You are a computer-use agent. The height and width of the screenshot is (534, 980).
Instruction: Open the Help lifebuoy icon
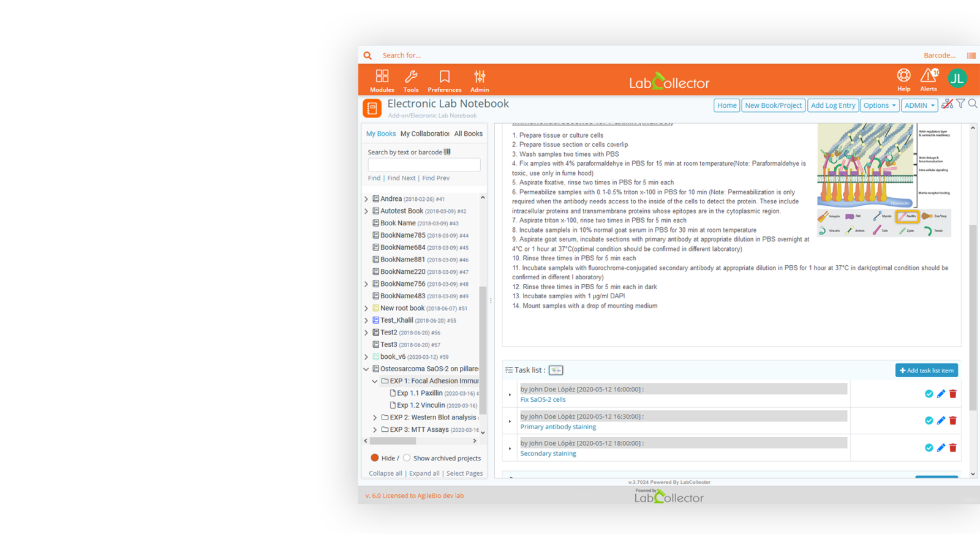coord(903,75)
